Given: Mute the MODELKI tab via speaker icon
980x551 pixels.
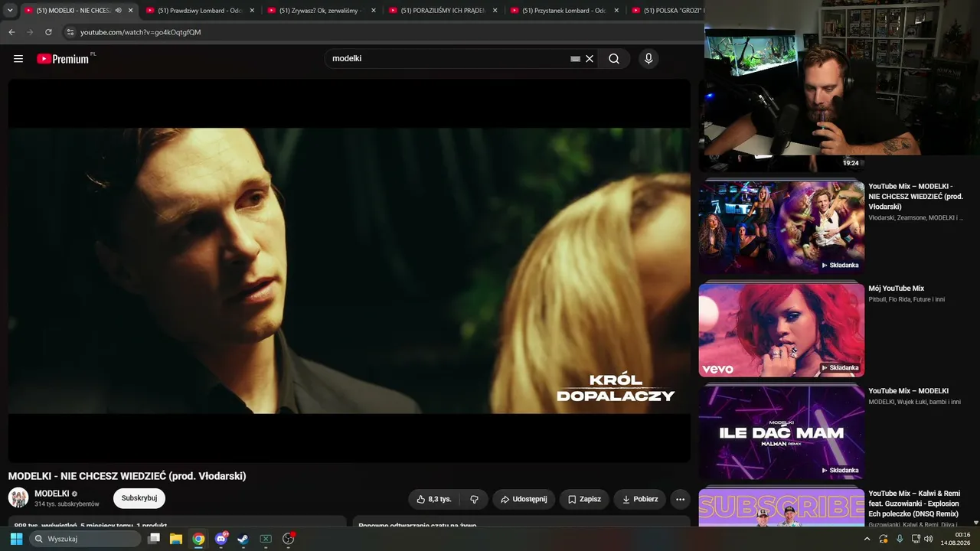Looking at the screenshot, I should pos(118,11).
